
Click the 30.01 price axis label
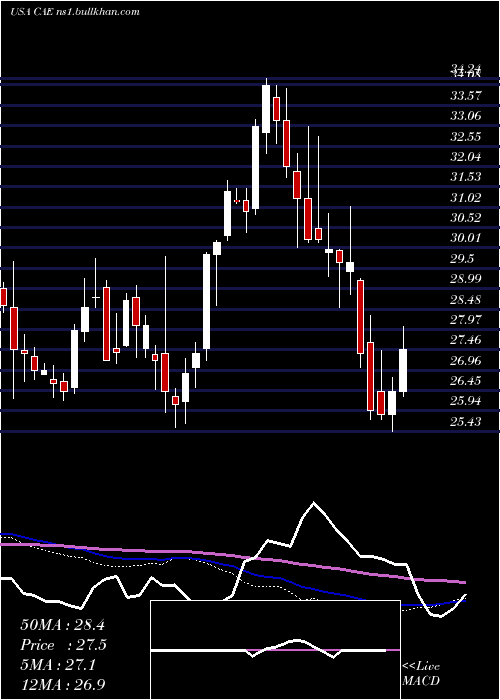[466, 238]
